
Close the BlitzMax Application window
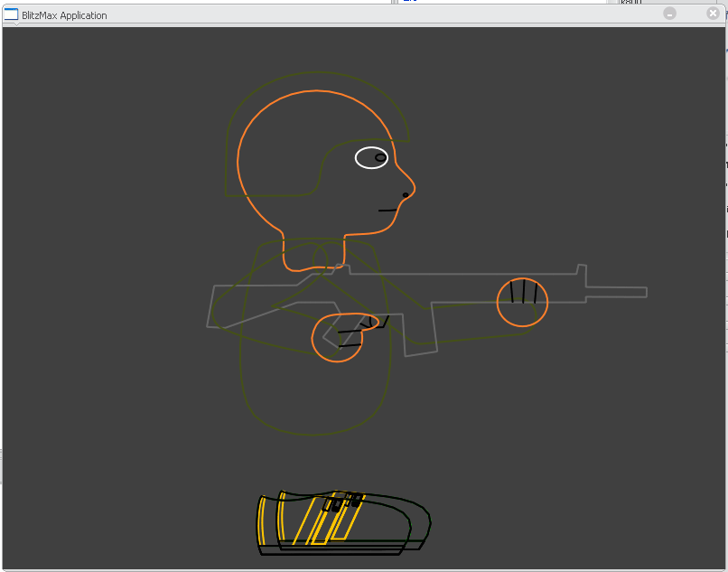[713, 14]
